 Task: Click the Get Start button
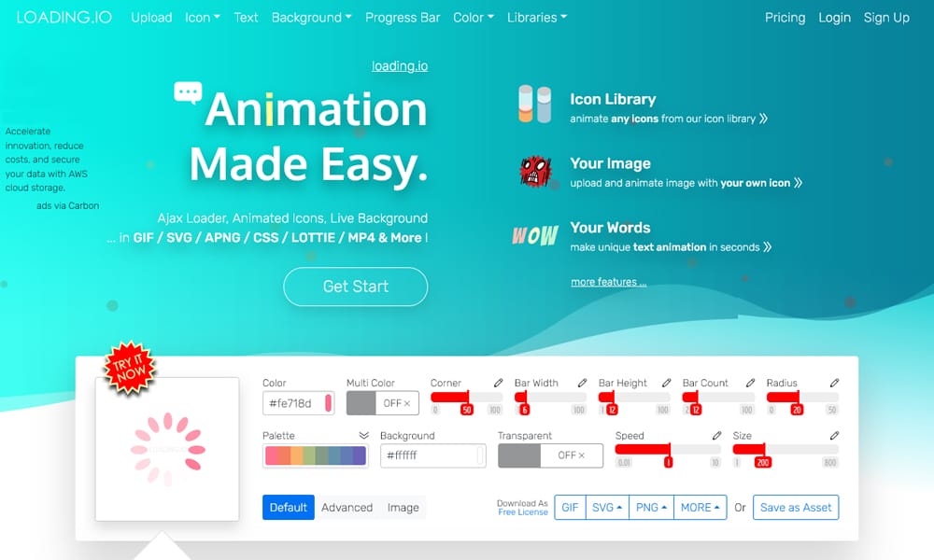[x=355, y=287]
